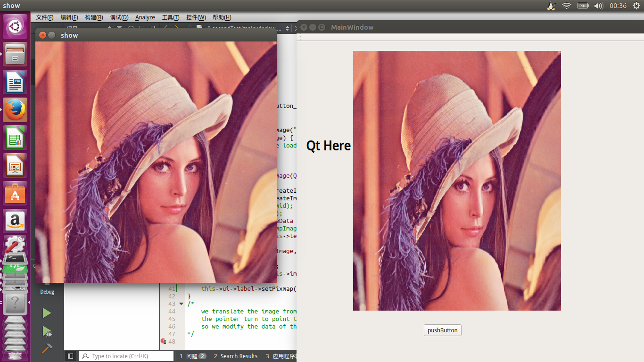The width and height of the screenshot is (644, 362).
Task: Launch LibreOffice Writer from the dock
Action: (x=15, y=82)
